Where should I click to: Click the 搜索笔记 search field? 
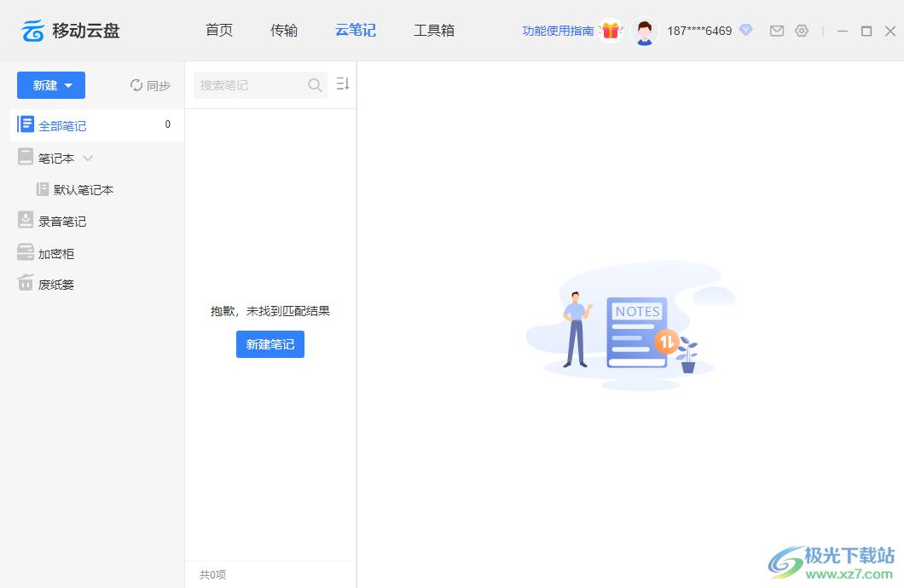pyautogui.click(x=252, y=85)
